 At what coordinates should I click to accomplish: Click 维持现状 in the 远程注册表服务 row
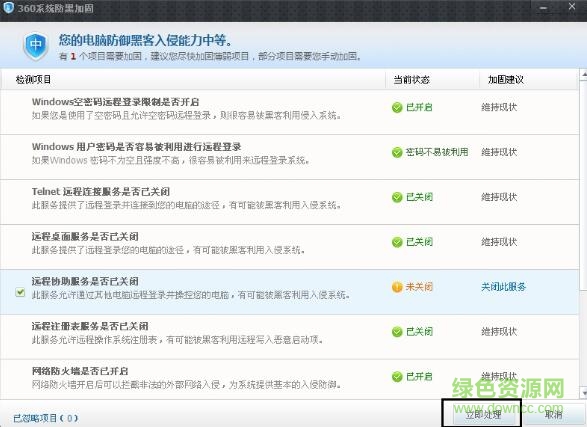click(x=499, y=332)
